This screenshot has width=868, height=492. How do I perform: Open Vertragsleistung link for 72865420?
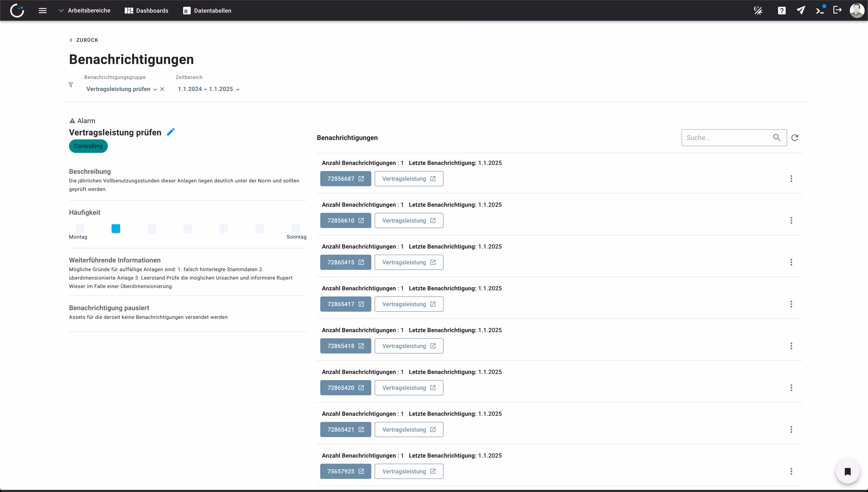409,388
